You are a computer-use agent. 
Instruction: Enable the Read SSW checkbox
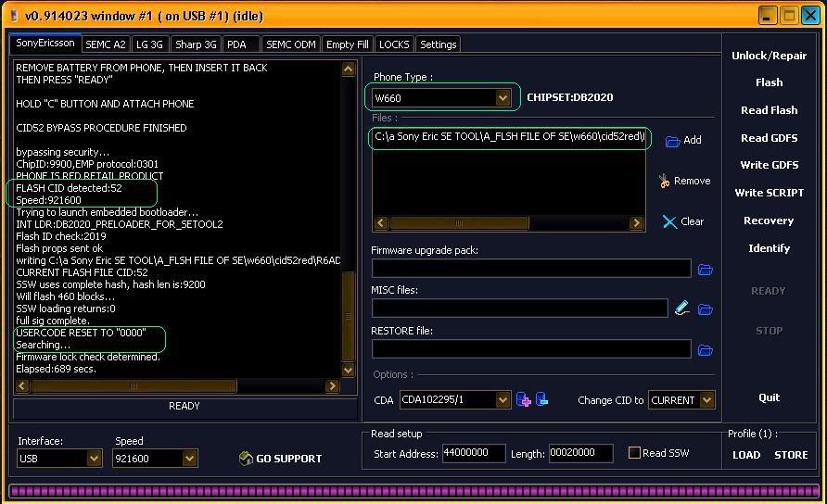click(x=634, y=452)
